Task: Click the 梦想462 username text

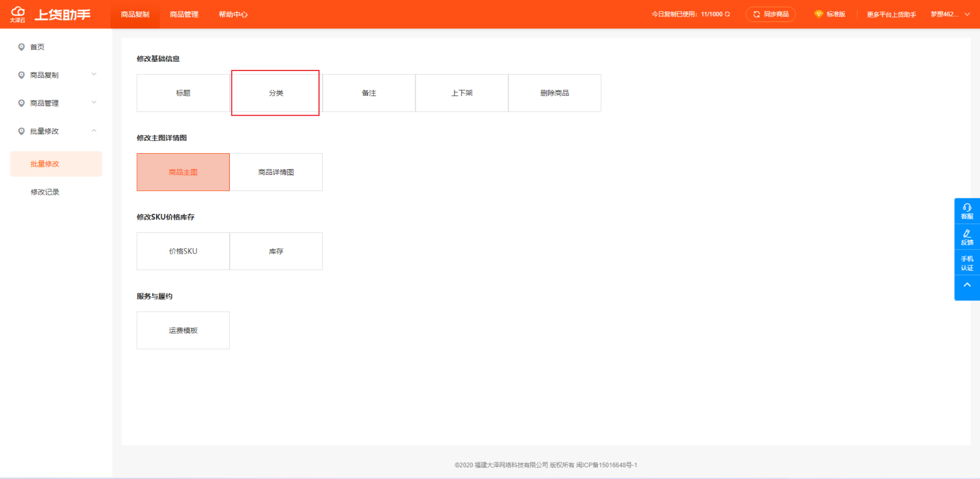Action: (944, 14)
